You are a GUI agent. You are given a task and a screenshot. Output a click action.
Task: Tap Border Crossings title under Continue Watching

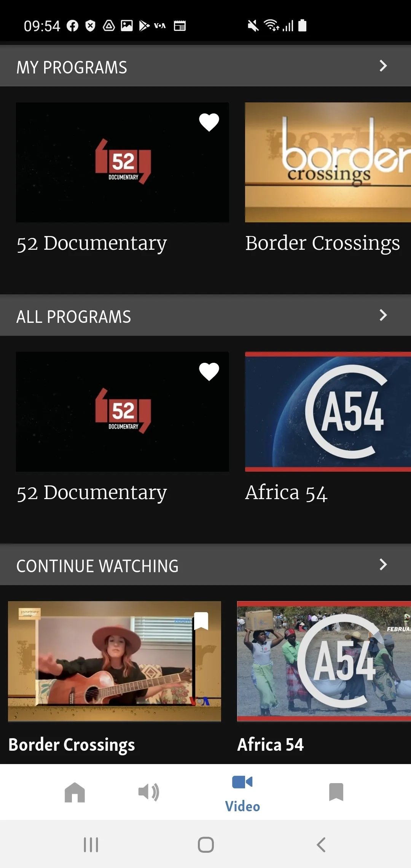point(72,745)
